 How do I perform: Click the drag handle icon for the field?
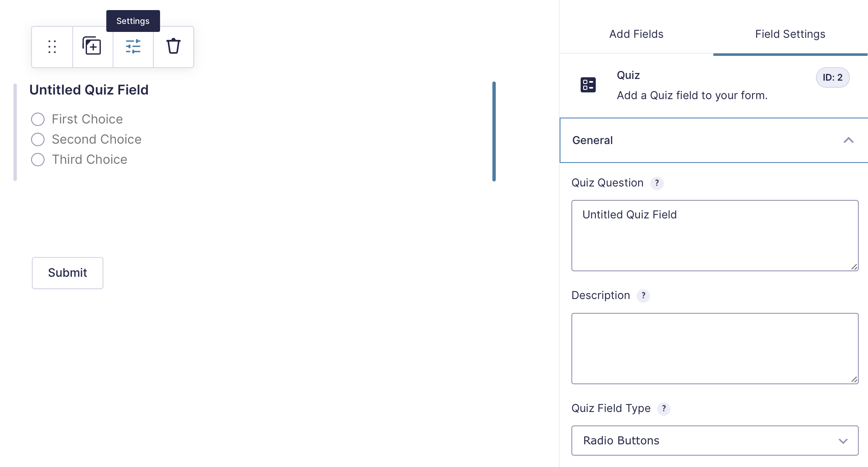click(52, 47)
